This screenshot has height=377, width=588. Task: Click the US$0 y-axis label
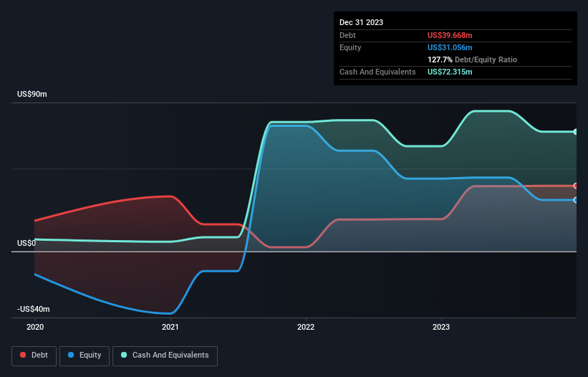click(x=26, y=243)
